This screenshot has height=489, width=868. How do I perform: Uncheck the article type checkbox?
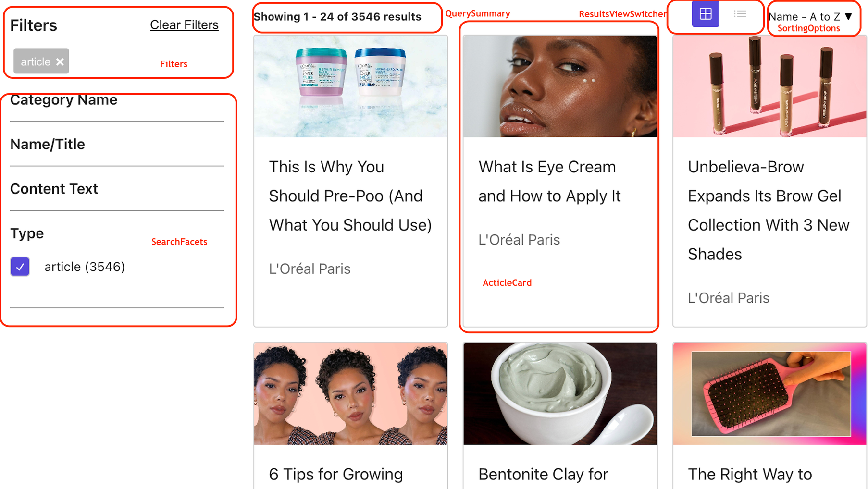point(20,267)
